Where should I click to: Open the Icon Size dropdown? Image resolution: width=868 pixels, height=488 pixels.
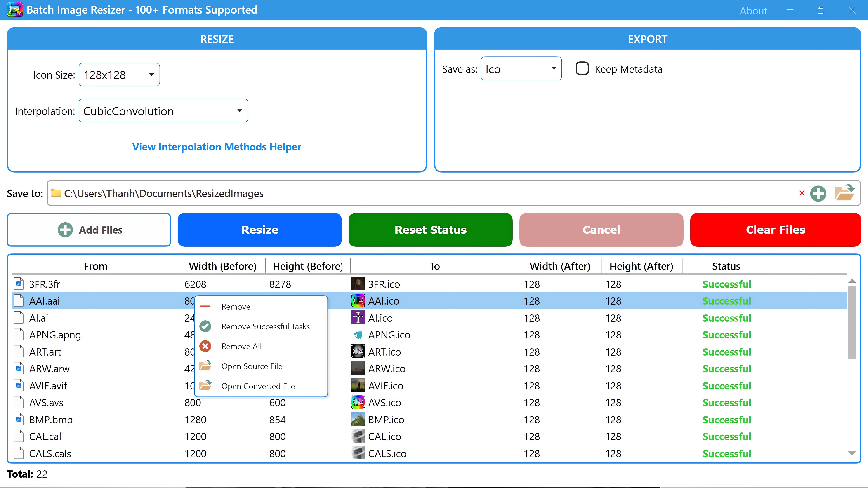pyautogui.click(x=119, y=74)
